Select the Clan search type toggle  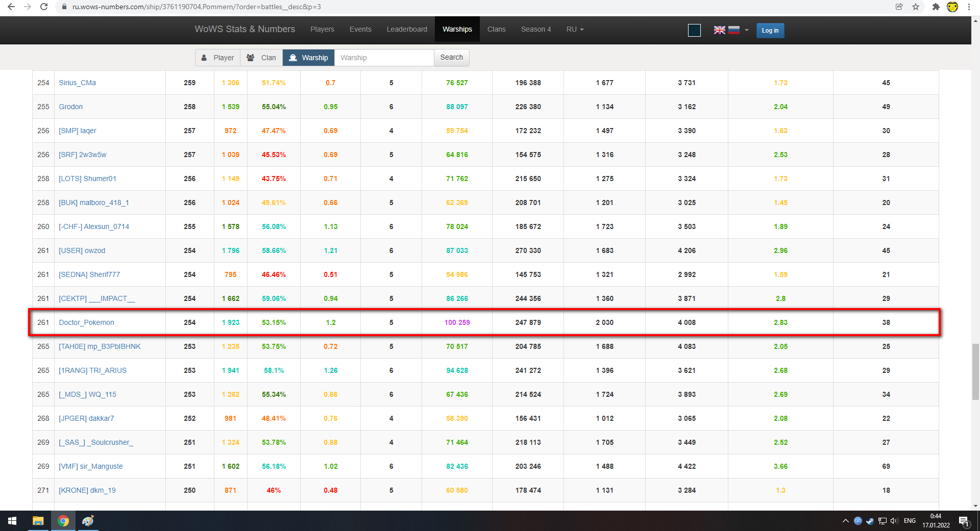point(261,58)
